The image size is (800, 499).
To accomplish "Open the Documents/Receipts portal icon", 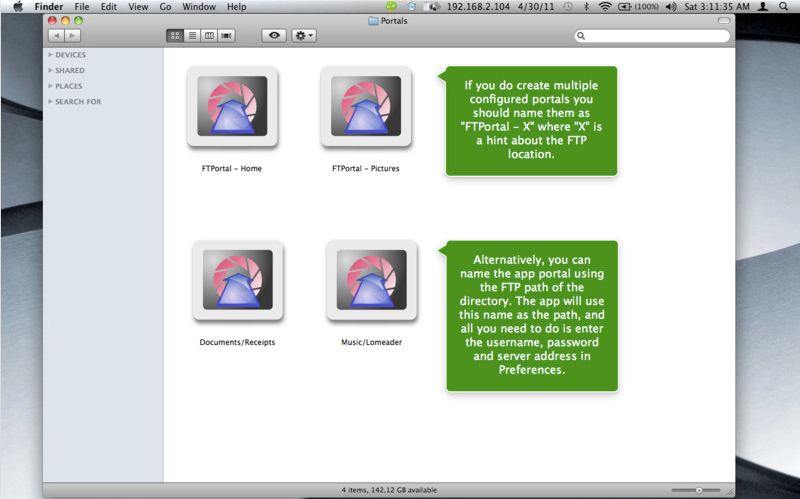I will (238, 280).
